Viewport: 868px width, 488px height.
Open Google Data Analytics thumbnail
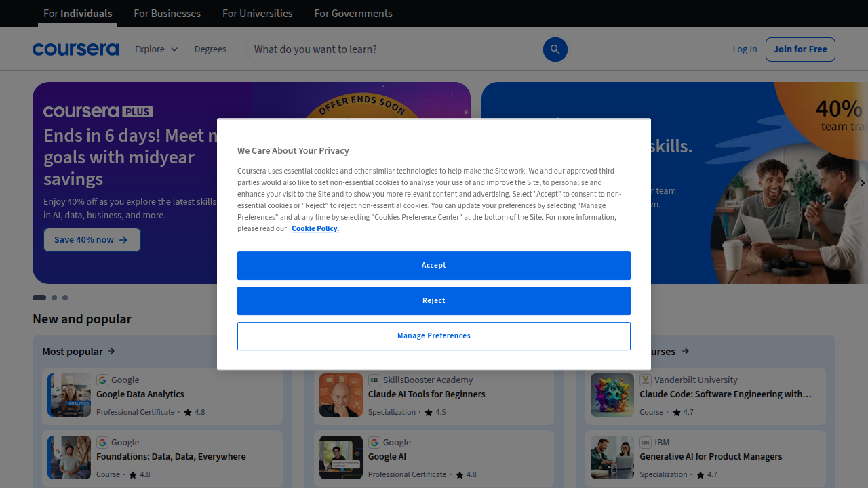pos(69,395)
